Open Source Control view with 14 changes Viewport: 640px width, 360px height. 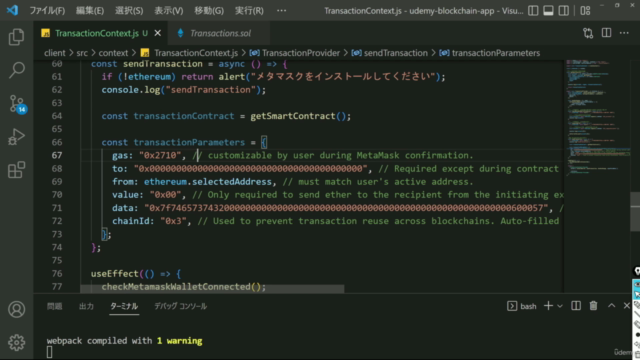(17, 104)
